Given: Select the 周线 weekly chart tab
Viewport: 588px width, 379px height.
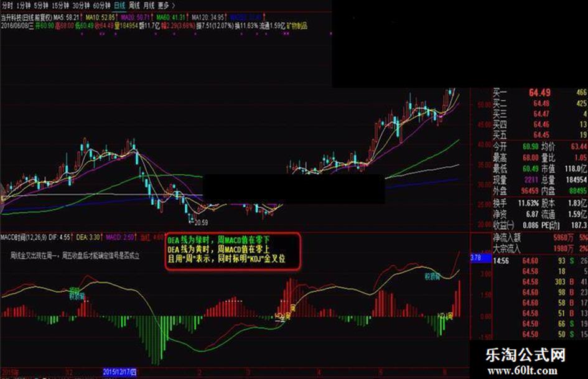Looking at the screenshot, I should pos(134,5).
